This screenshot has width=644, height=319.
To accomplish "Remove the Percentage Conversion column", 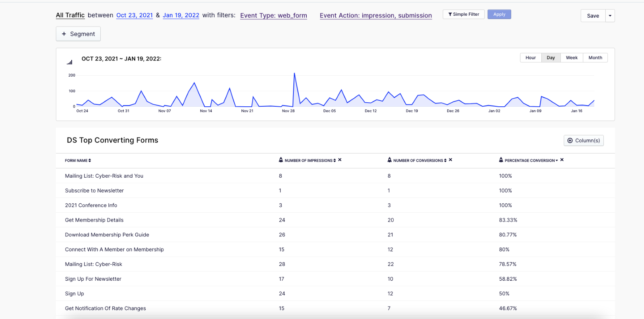I will tap(562, 160).
